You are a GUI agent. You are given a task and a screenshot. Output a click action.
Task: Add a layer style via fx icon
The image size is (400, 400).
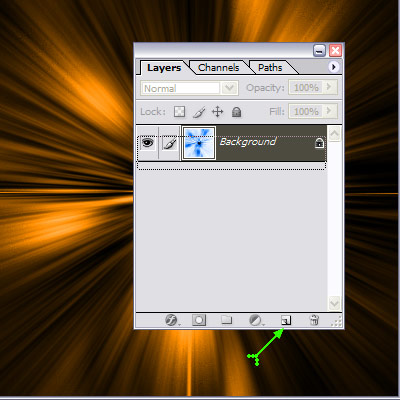pos(172,320)
